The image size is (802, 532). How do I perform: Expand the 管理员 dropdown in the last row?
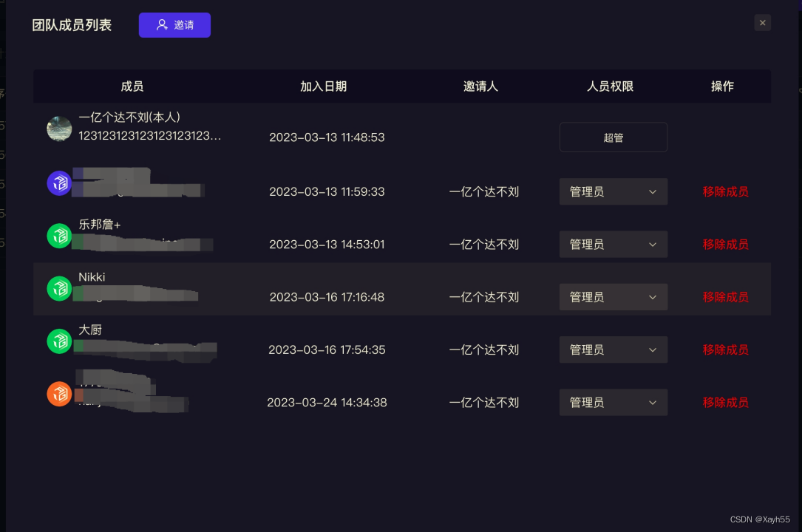coord(613,402)
